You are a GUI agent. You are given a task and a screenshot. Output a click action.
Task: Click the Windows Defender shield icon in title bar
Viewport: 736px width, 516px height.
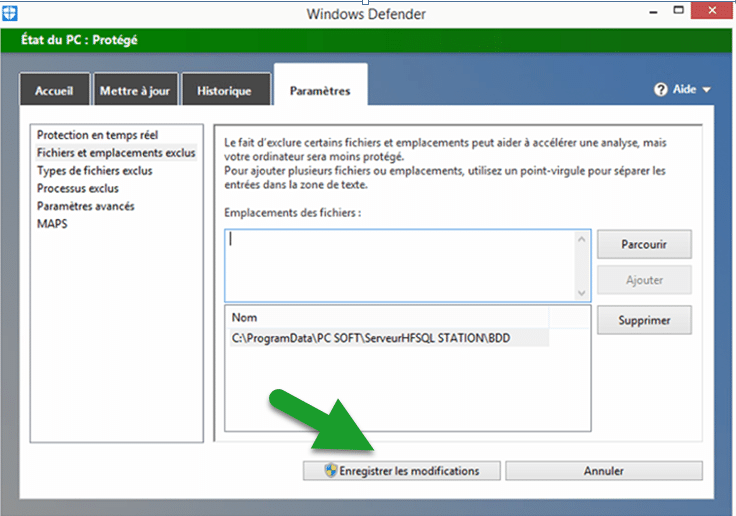[9, 13]
